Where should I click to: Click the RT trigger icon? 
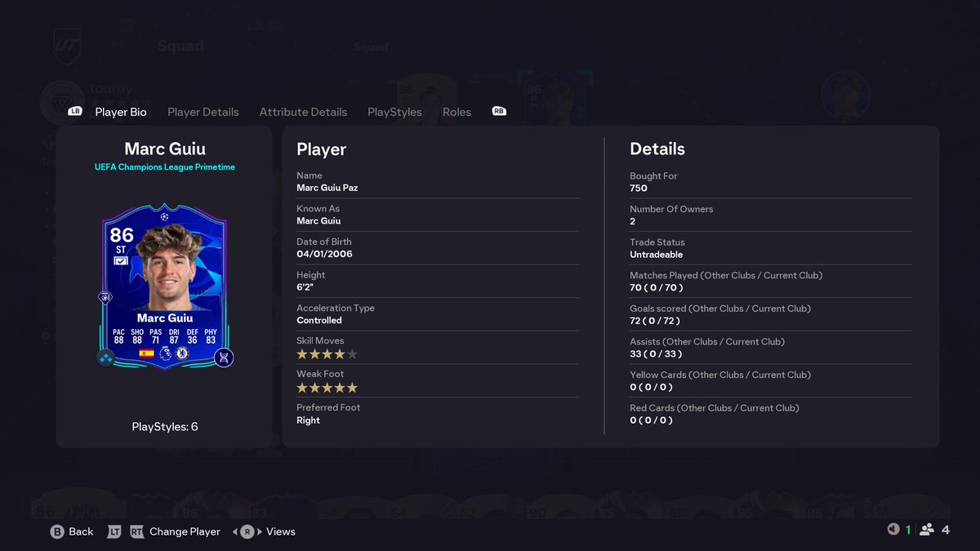coord(136,531)
